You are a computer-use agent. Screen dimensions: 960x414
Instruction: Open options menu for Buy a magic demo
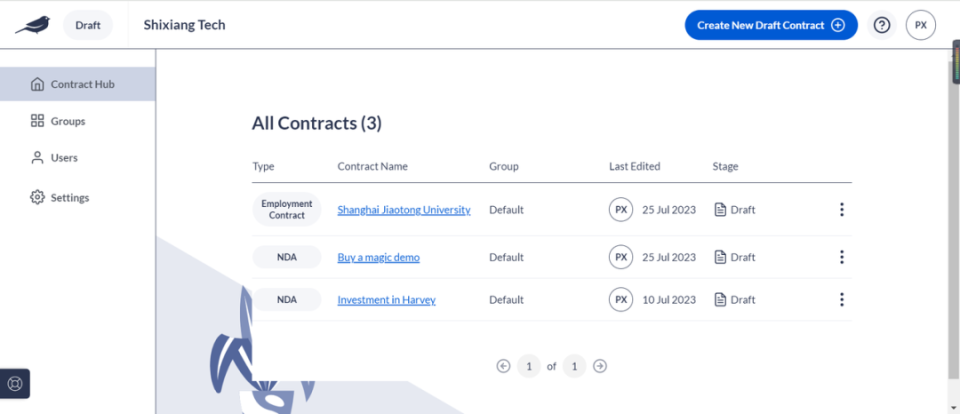(x=841, y=257)
